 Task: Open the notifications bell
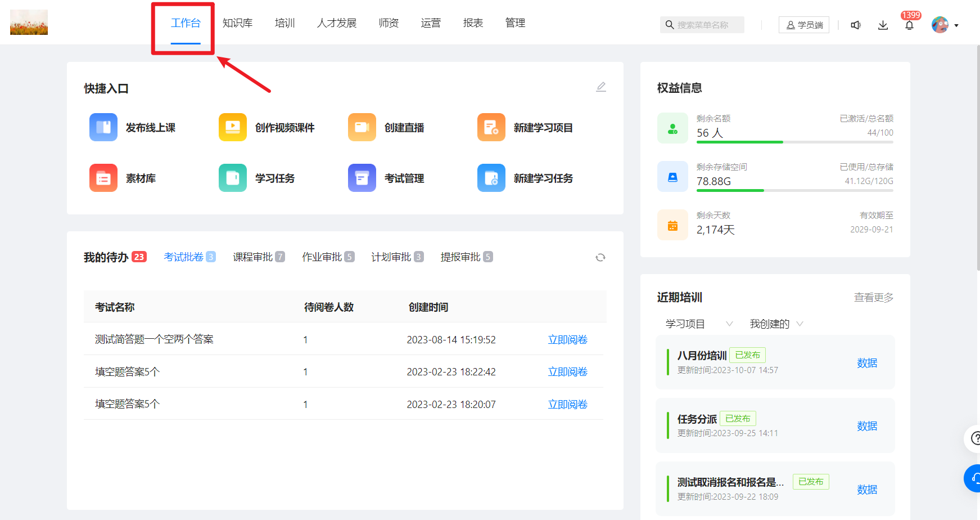click(909, 25)
